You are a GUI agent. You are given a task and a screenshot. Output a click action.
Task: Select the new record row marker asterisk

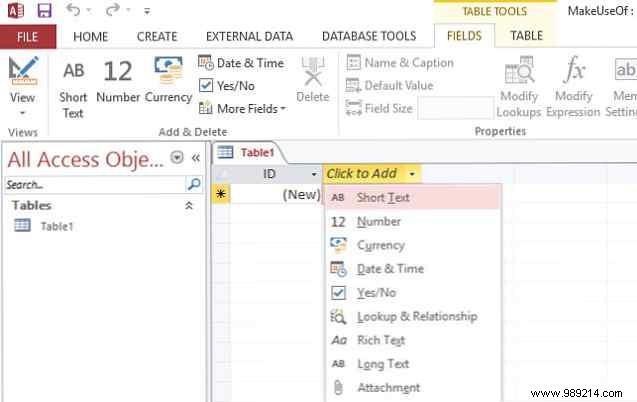[x=221, y=194]
